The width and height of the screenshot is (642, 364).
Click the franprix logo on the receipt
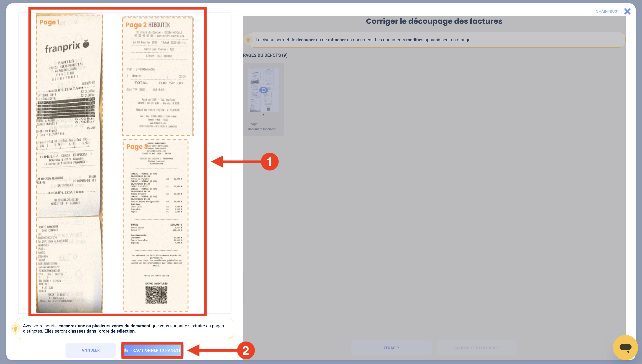point(67,46)
